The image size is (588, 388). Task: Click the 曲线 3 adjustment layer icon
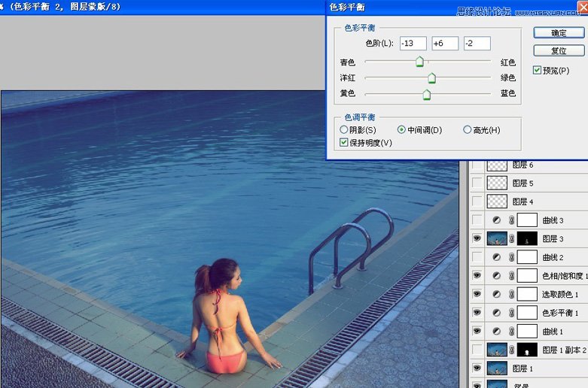(x=496, y=220)
